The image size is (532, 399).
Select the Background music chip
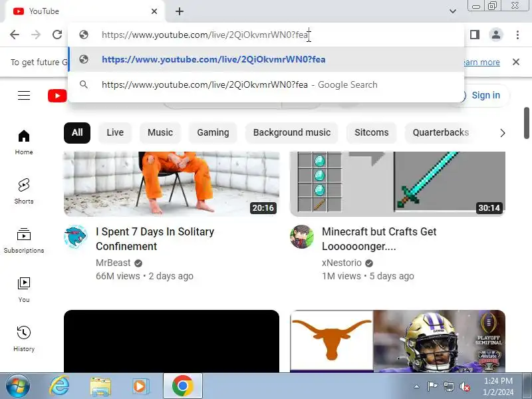[x=292, y=132]
